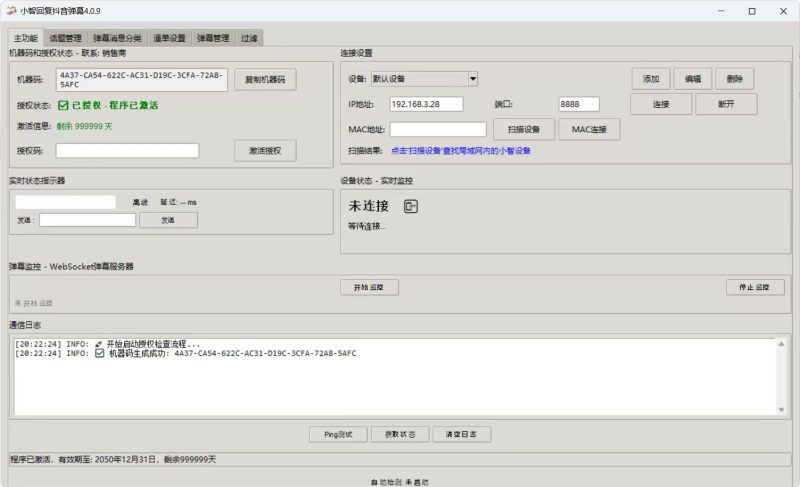Click the 剩余 999999 天 text
800x487 pixels.
84,126
